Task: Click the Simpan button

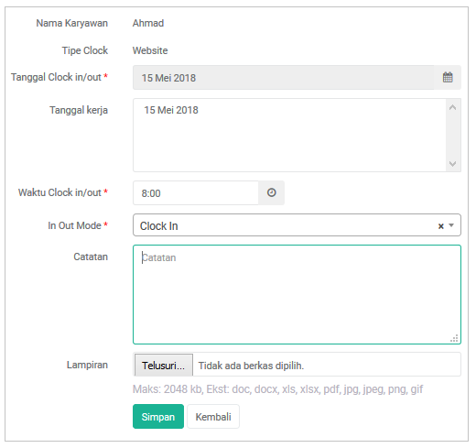Action: (158, 416)
